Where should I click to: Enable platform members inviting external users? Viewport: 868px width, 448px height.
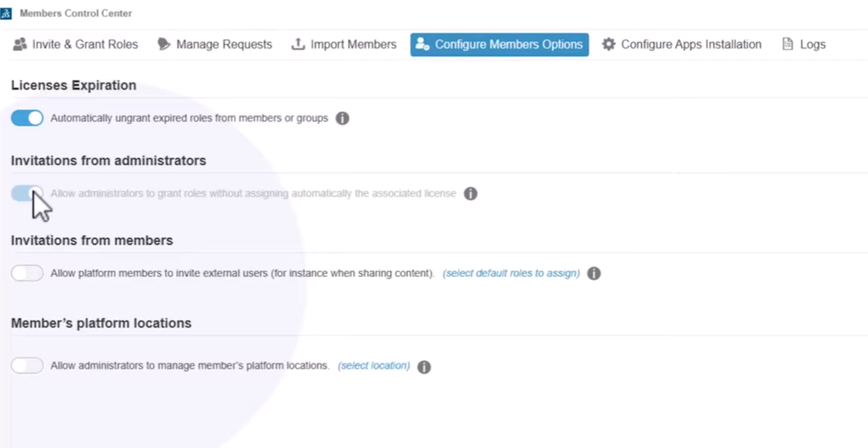pos(27,273)
